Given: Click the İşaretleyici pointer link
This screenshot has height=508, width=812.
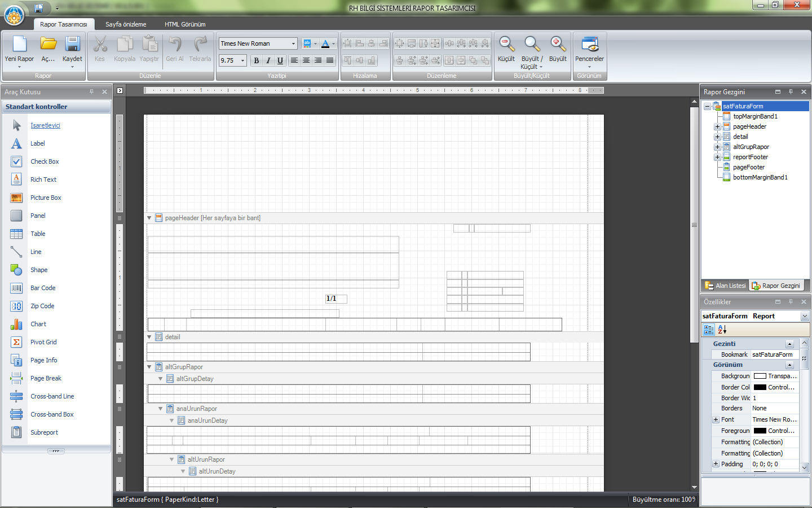Looking at the screenshot, I should coord(45,125).
